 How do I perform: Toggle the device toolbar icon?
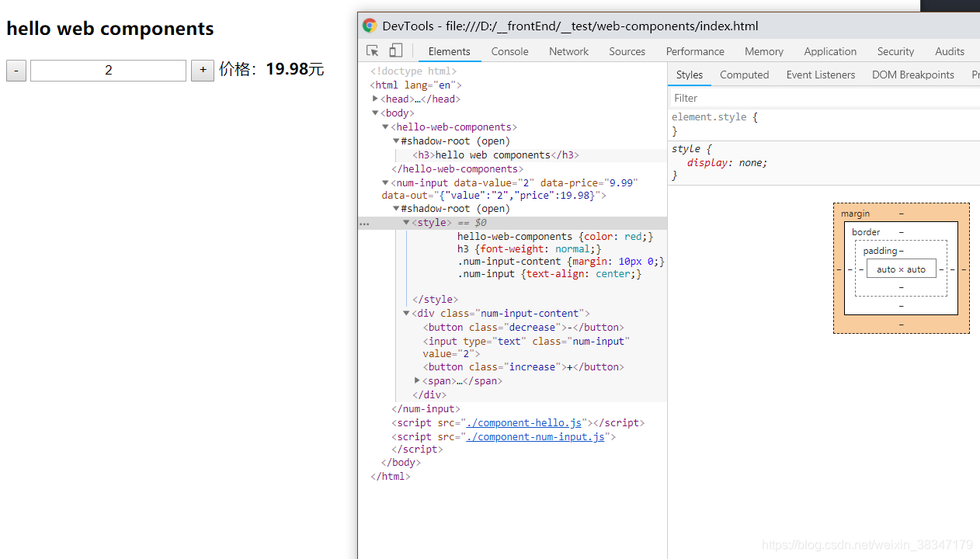point(396,51)
